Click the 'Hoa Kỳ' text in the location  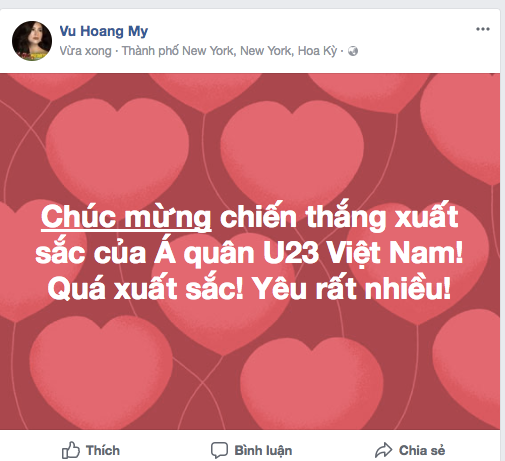pyautogui.click(x=317, y=51)
